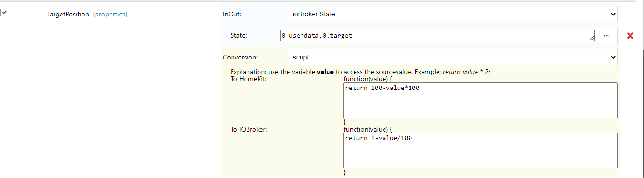Focus the State field containing 0_userdata.0.target
This screenshot has height=178, width=644.
(x=437, y=36)
